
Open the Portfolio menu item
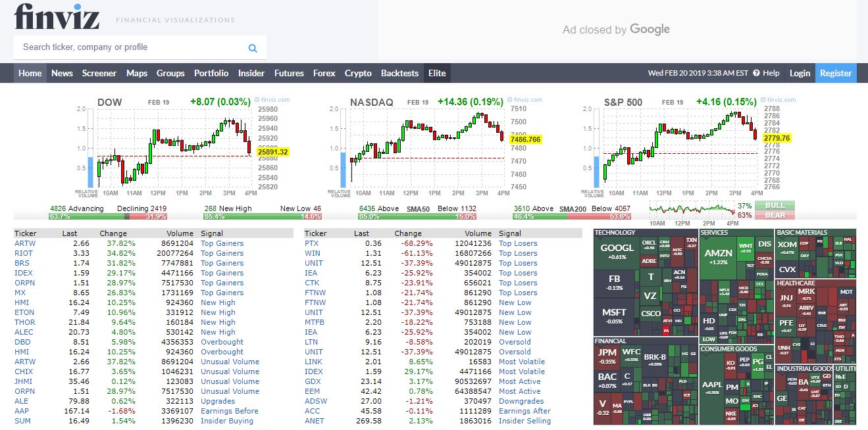tap(211, 73)
